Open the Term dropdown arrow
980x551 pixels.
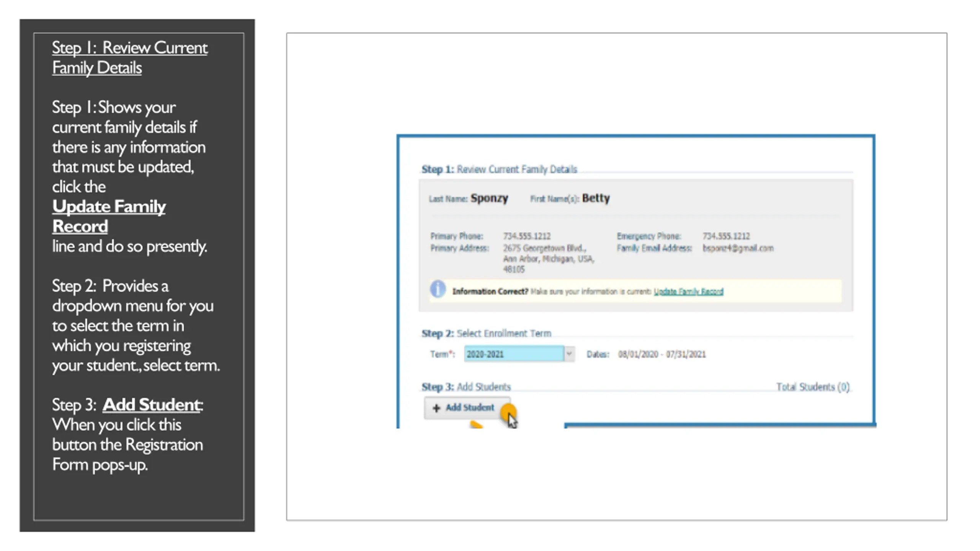[569, 354]
